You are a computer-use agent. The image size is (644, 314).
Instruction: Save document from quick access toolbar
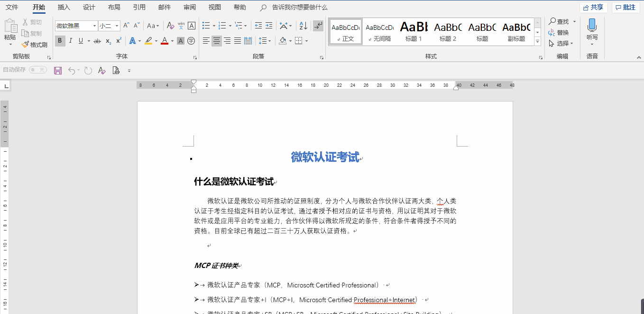click(x=58, y=71)
